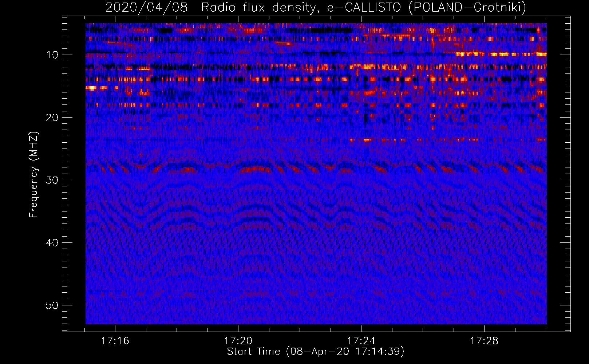
Task: Click the '17:28' time tick label
Action: coord(484,341)
